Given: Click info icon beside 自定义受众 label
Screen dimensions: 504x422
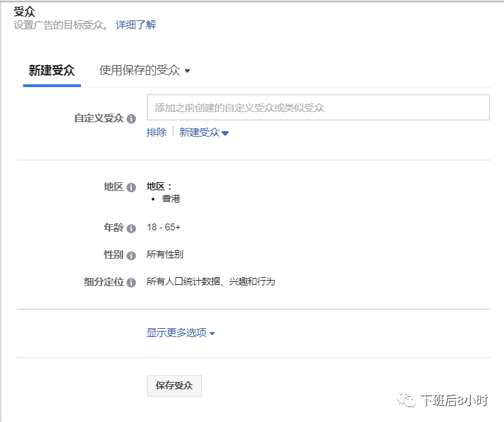Looking at the screenshot, I should [131, 118].
